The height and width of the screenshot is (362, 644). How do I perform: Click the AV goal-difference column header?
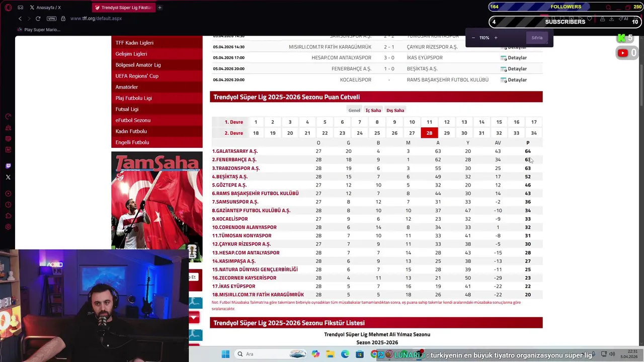click(x=498, y=143)
